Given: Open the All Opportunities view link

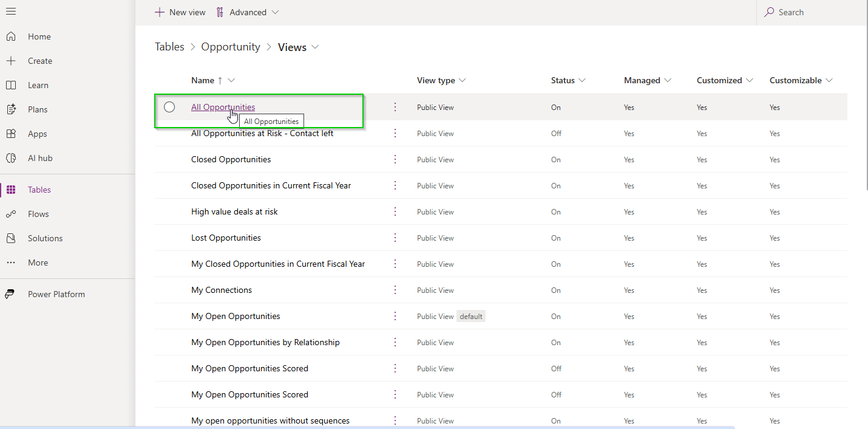Looking at the screenshot, I should pos(223,107).
